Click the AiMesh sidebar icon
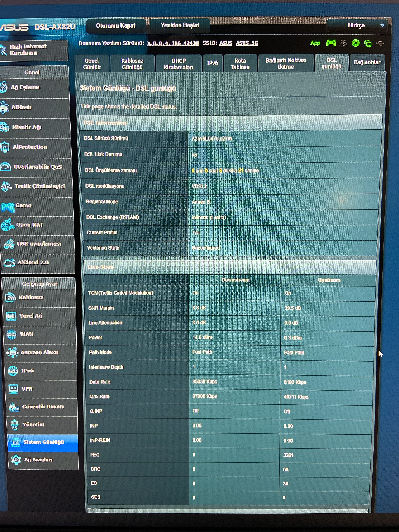This screenshot has width=399, height=532. [4, 107]
